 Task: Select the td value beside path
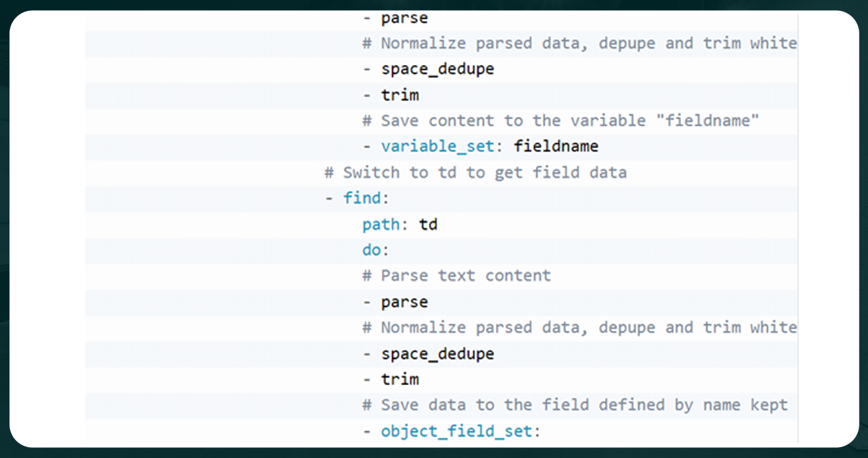pyautogui.click(x=427, y=224)
